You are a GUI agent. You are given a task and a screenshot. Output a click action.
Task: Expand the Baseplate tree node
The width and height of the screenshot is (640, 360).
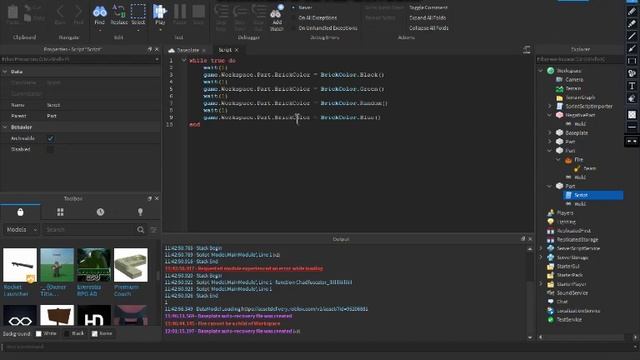tap(550, 133)
